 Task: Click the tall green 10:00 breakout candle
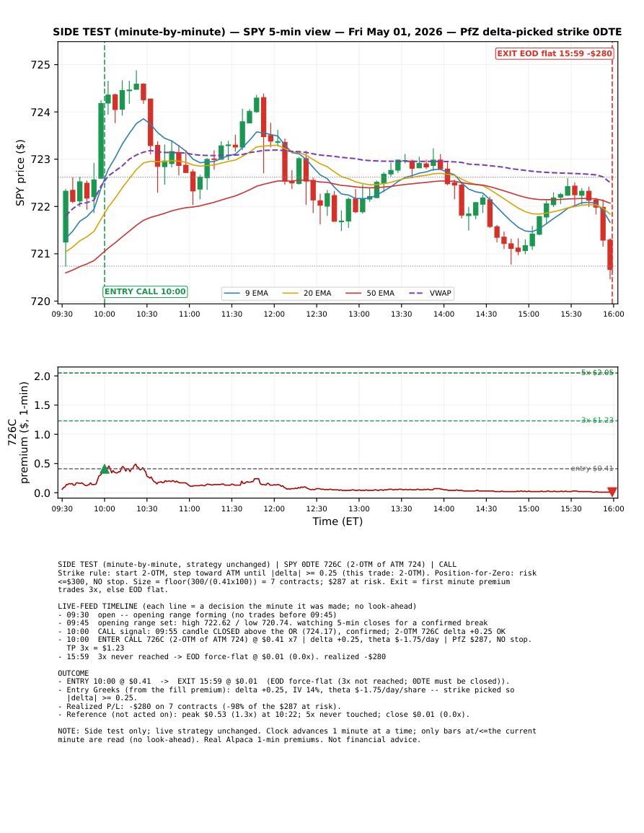point(101,140)
